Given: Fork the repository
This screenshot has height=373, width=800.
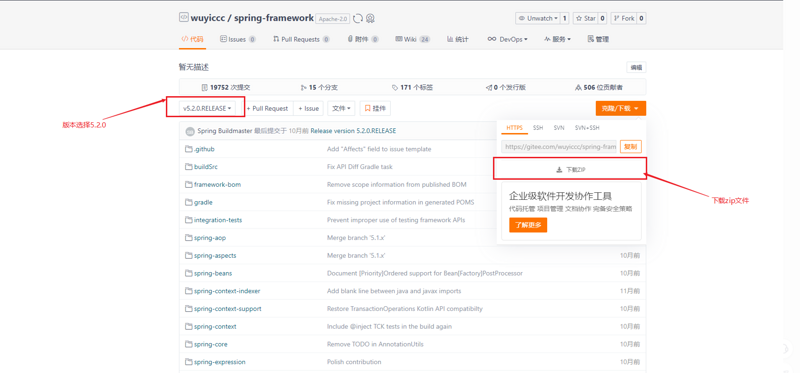Looking at the screenshot, I should coord(623,18).
